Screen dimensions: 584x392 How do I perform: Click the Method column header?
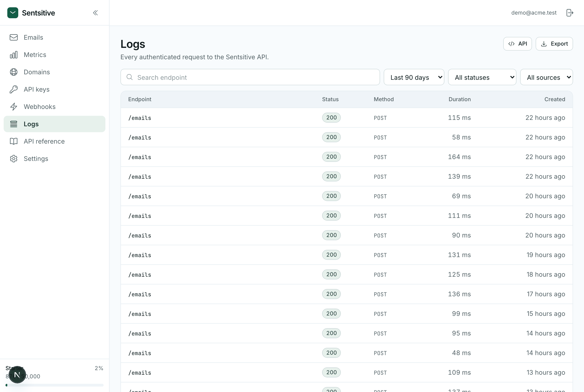[383, 99]
